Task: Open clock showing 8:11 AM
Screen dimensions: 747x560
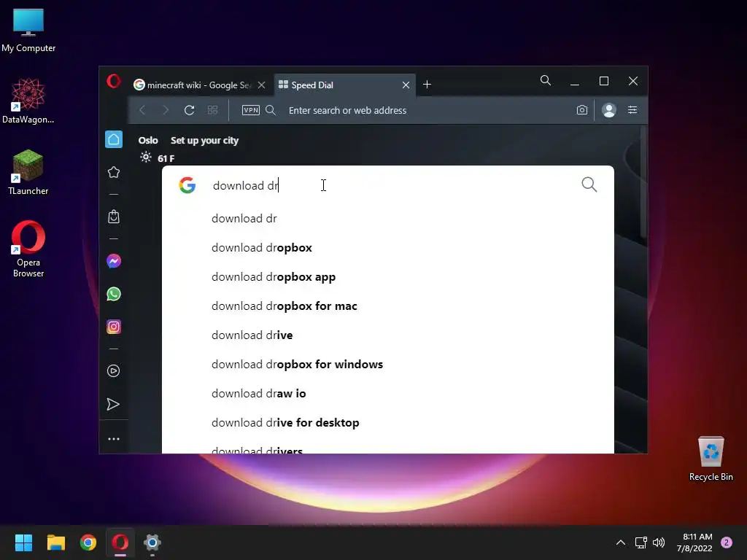Action: (x=694, y=542)
